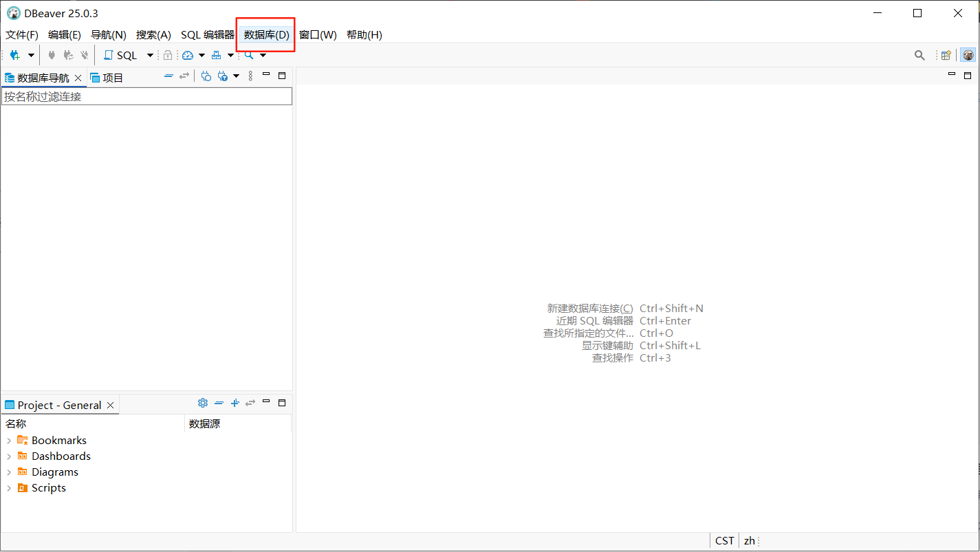The image size is (980, 552).
Task: Minimize the editor area panel
Action: [x=952, y=74]
